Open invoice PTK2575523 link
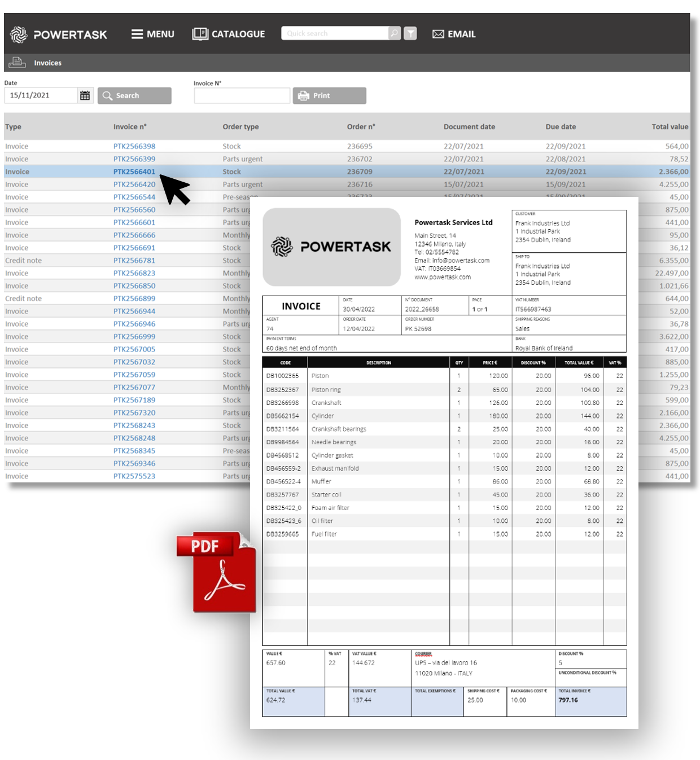Screen dimensions: 700x760 134,476
